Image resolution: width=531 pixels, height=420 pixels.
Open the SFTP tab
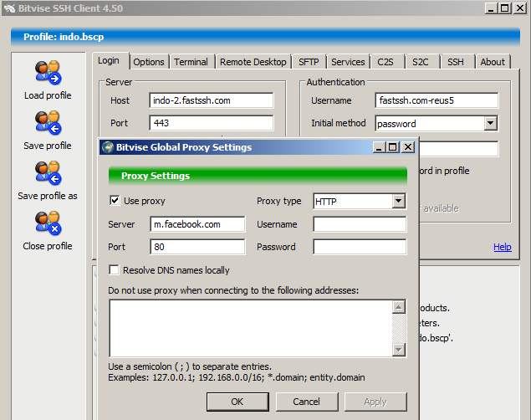pos(309,62)
